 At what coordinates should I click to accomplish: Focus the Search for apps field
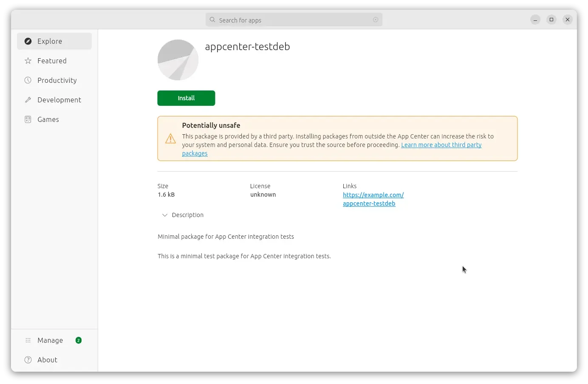[x=294, y=20]
